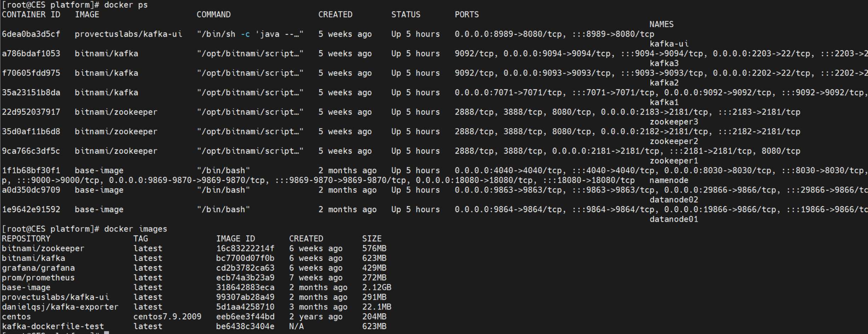This screenshot has width=868, height=334.
Task: Click the container name kafka2
Action: pyautogui.click(x=664, y=83)
